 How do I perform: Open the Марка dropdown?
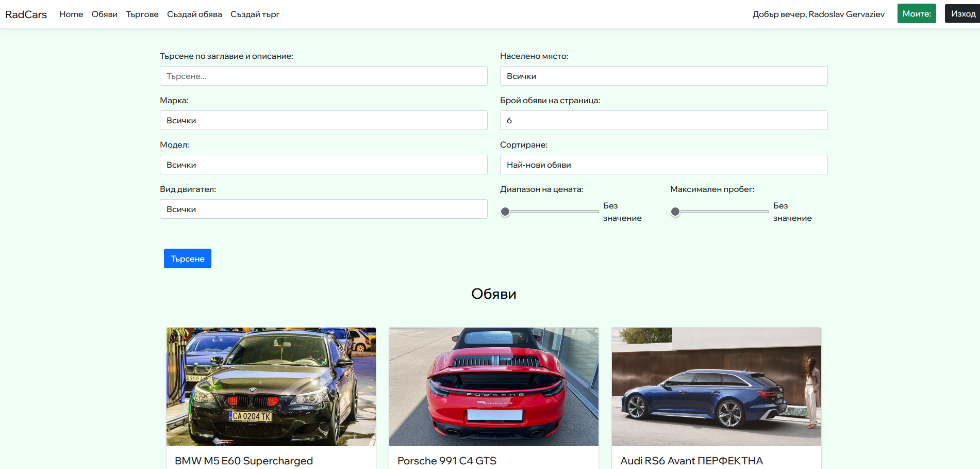[x=323, y=120]
